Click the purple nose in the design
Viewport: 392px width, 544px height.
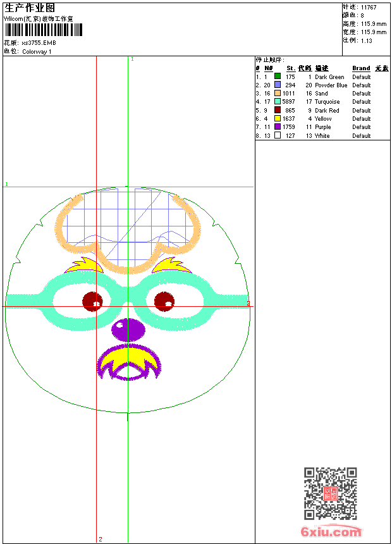click(128, 330)
